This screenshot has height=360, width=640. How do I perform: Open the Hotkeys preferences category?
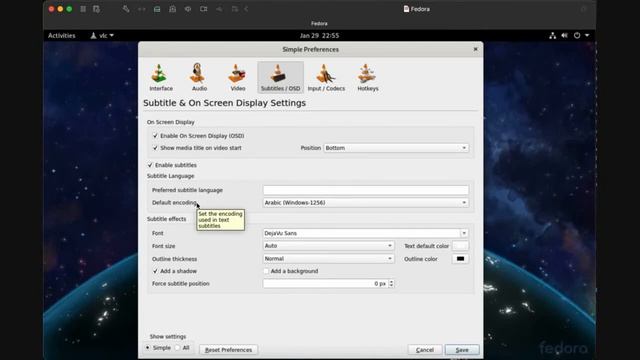[368, 78]
